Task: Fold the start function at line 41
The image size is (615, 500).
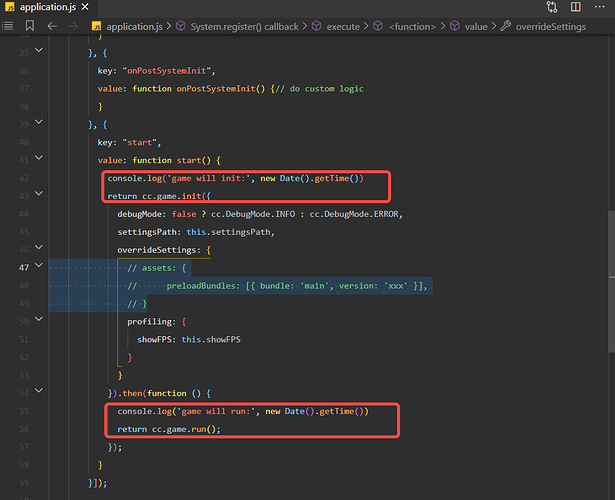Action: (38, 160)
